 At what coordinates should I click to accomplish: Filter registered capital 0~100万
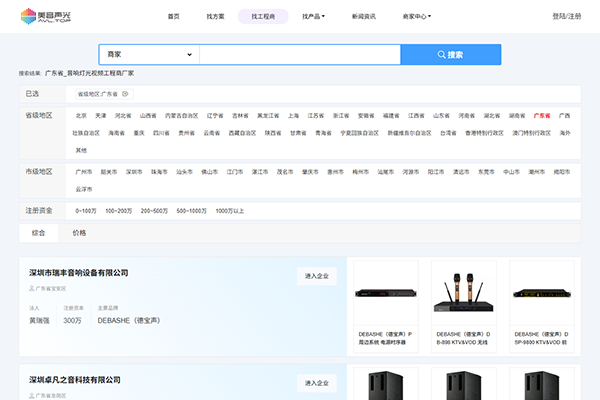[x=86, y=211]
